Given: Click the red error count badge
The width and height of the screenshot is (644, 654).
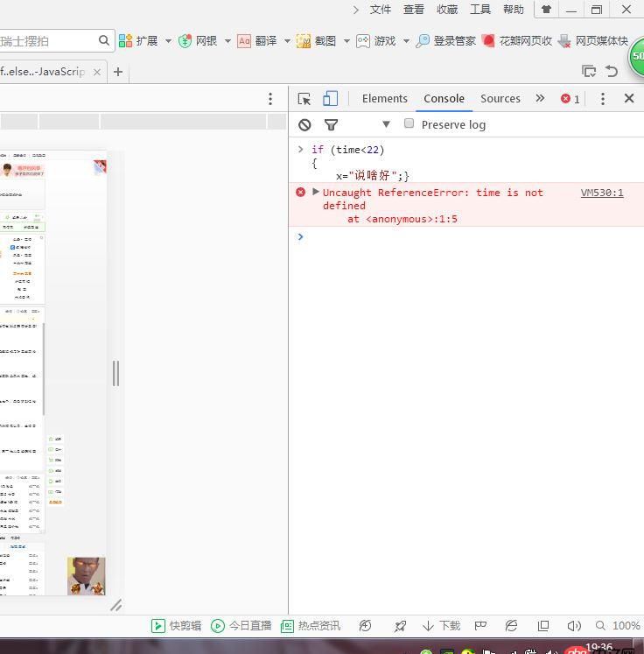Looking at the screenshot, I should [570, 99].
